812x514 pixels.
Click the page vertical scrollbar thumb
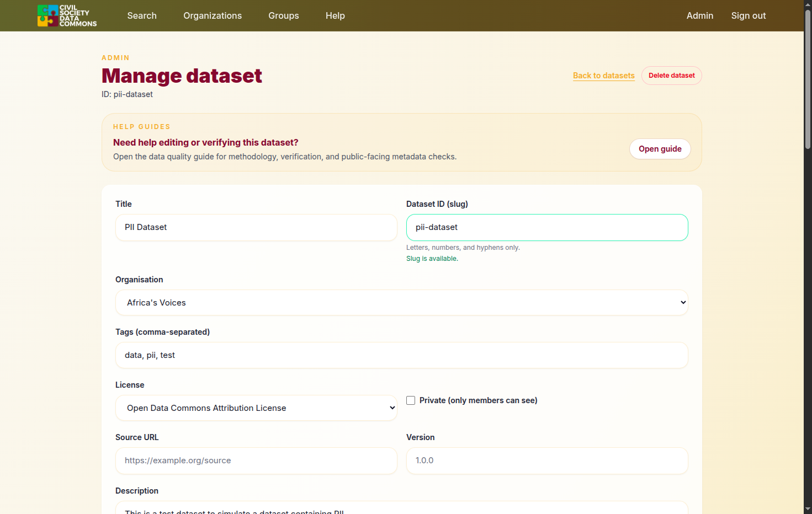pyautogui.click(x=808, y=79)
